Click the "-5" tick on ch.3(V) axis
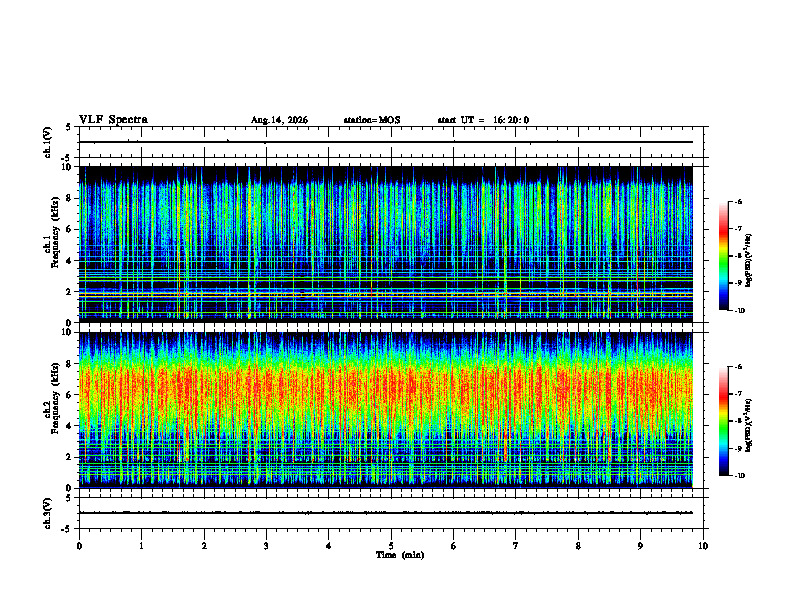Screen dimensions: 792x612 (x=68, y=529)
